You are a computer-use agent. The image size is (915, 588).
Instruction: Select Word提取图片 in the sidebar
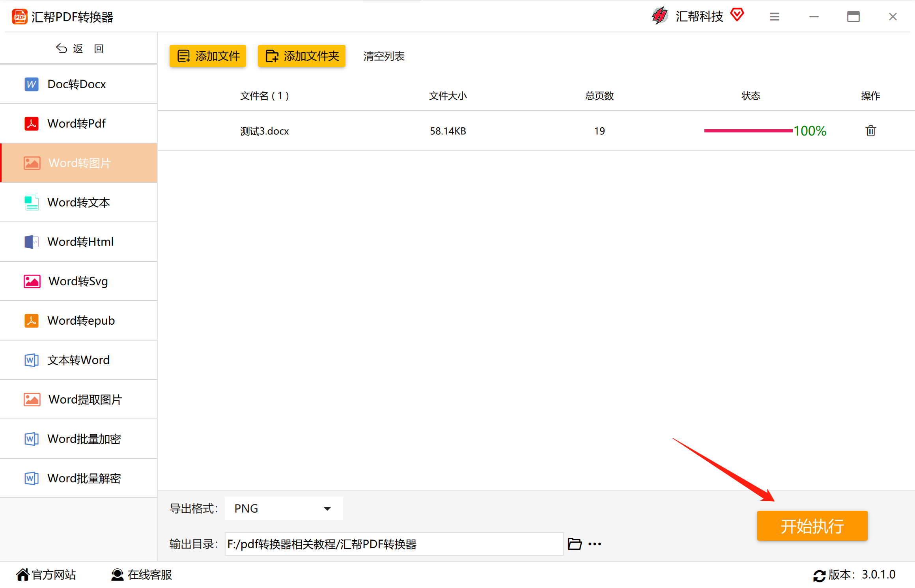click(78, 399)
